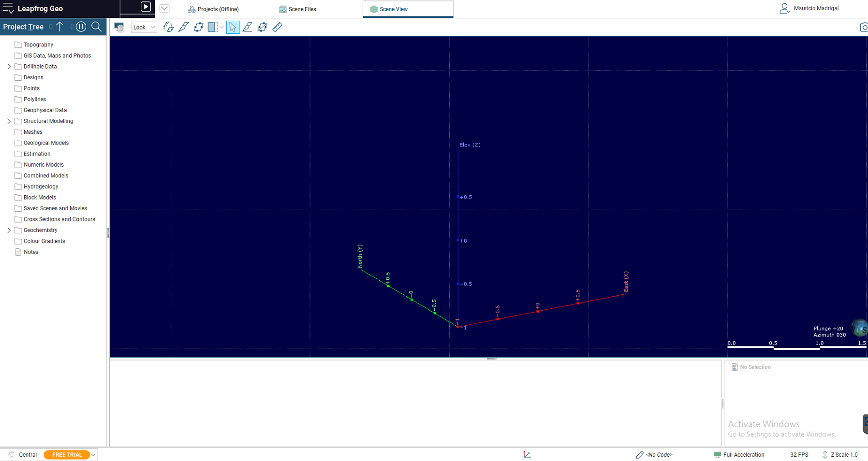Switch to the Scene Files tab

(x=297, y=9)
